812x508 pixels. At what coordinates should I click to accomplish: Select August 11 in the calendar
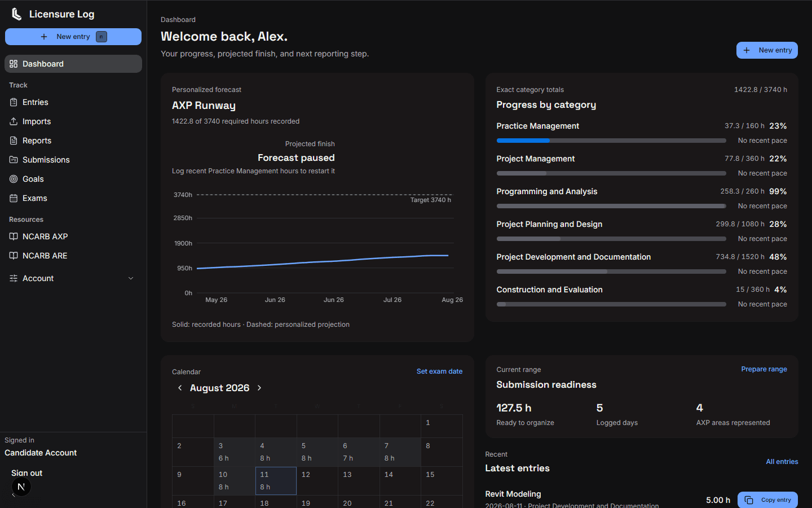pyautogui.click(x=276, y=481)
